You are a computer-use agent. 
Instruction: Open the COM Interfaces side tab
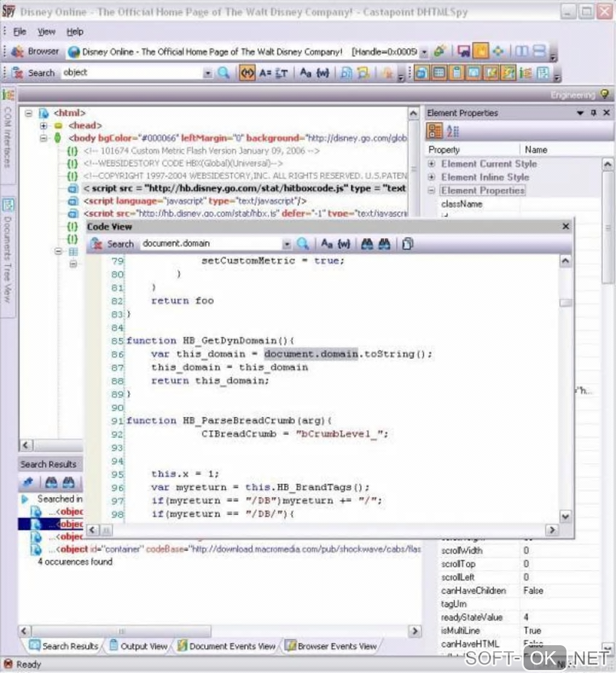pyautogui.click(x=7, y=137)
